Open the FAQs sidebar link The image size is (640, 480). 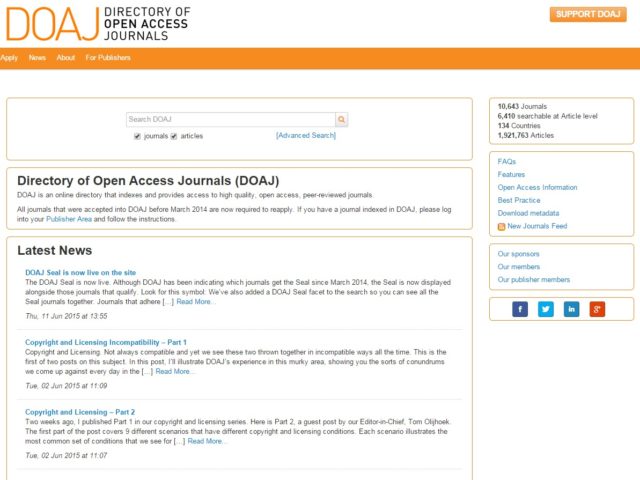point(507,162)
